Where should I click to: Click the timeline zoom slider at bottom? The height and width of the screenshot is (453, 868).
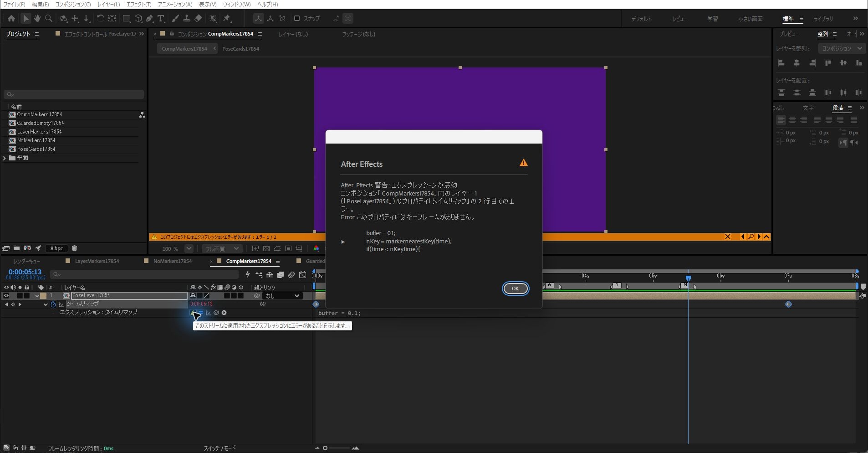coord(336,448)
